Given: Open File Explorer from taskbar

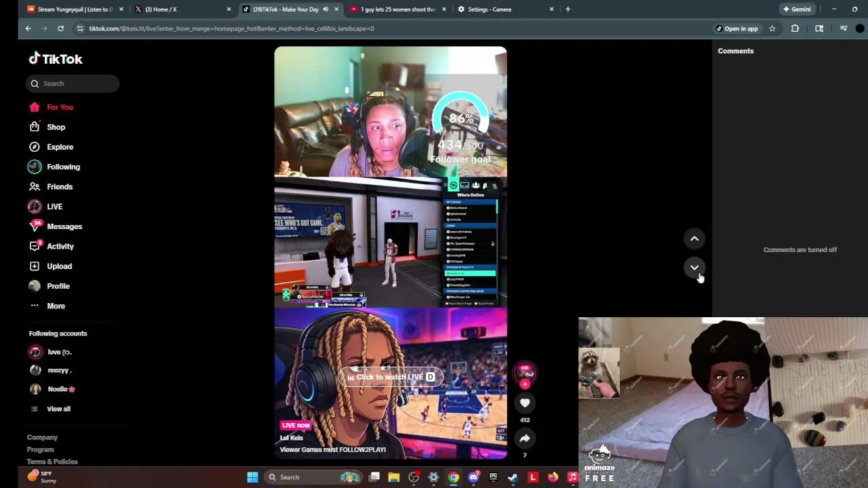Looking at the screenshot, I should [x=394, y=477].
